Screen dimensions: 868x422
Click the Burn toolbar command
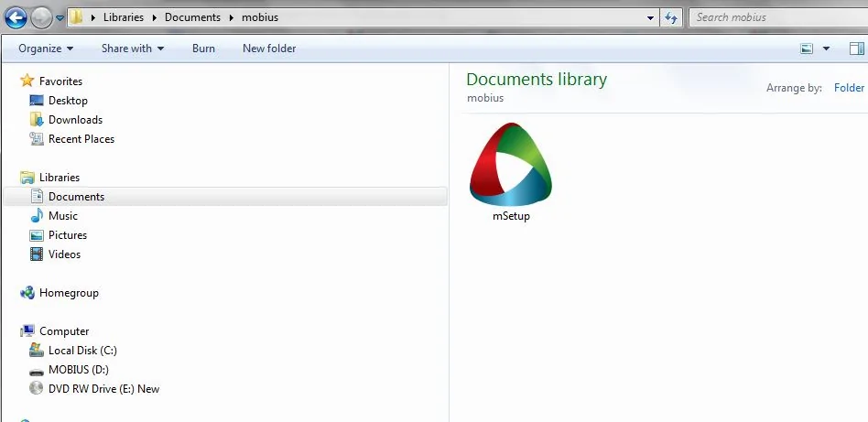pos(203,49)
